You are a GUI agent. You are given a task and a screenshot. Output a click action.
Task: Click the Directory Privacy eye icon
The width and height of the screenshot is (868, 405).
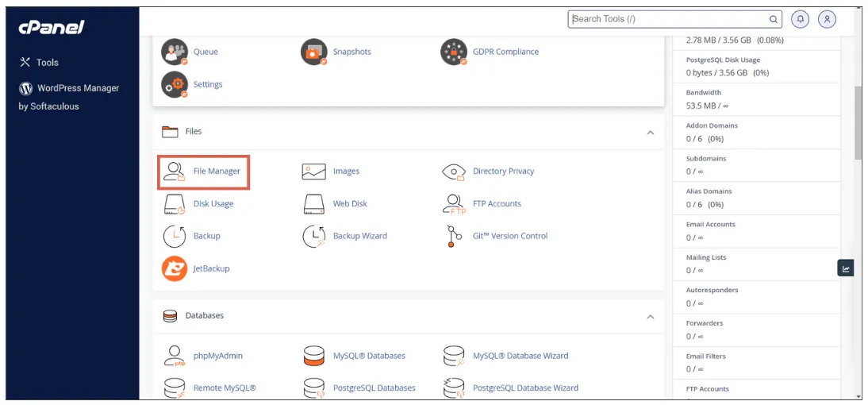coord(454,172)
